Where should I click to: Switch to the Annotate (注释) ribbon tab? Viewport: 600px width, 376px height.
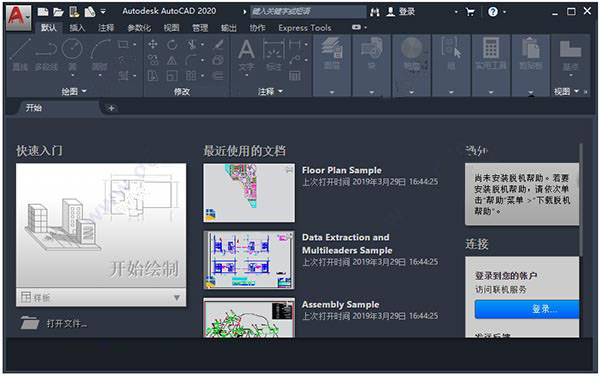point(106,28)
